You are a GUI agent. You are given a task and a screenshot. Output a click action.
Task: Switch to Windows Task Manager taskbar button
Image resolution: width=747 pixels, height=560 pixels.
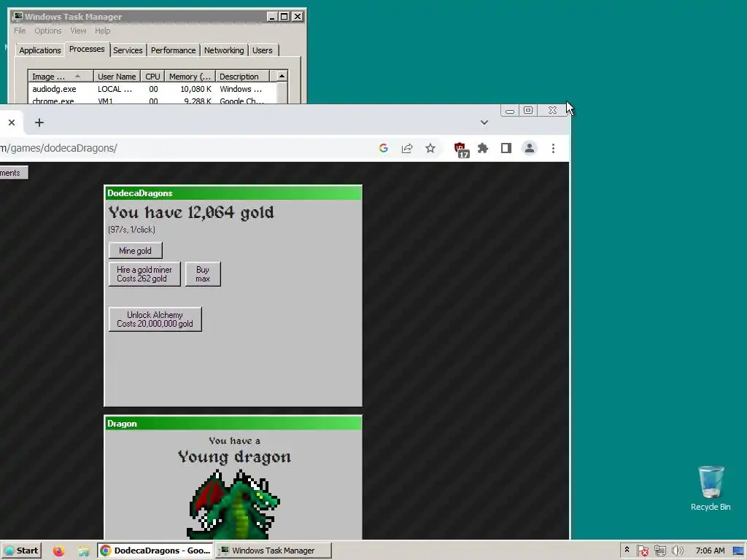point(273,551)
